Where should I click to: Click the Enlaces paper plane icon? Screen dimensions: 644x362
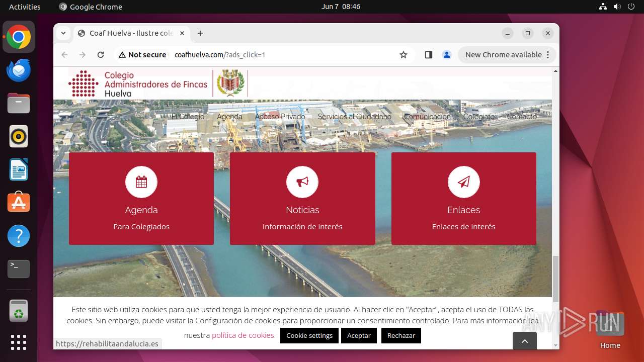[x=464, y=182]
